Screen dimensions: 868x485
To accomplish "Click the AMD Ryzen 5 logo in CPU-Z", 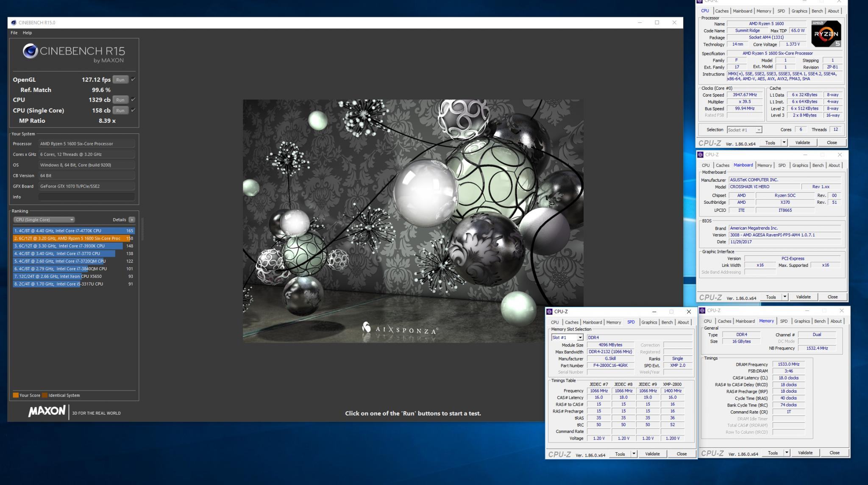I will 826,34.
